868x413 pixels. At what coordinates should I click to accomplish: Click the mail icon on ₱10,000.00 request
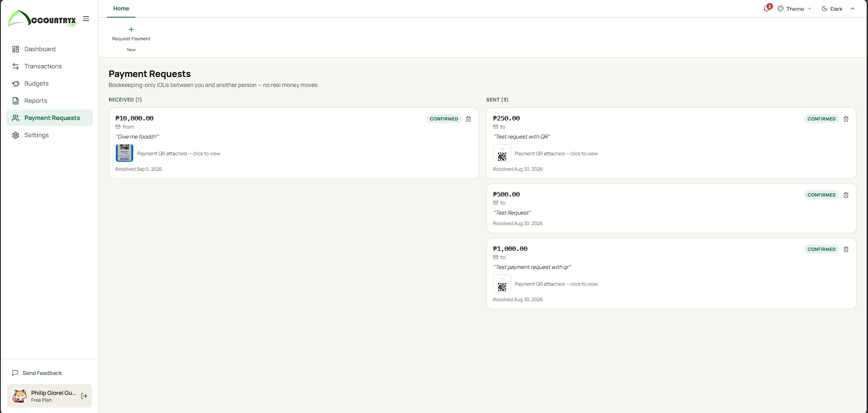coord(118,127)
